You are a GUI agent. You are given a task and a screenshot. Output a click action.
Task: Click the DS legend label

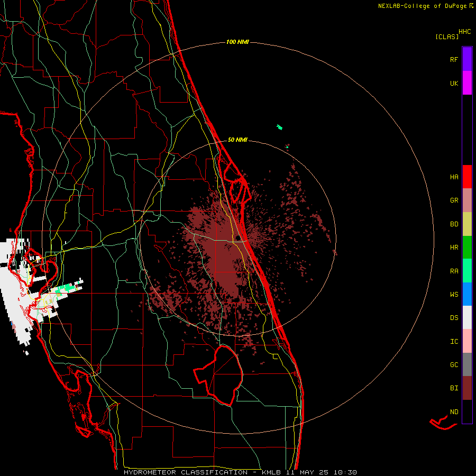(x=454, y=318)
